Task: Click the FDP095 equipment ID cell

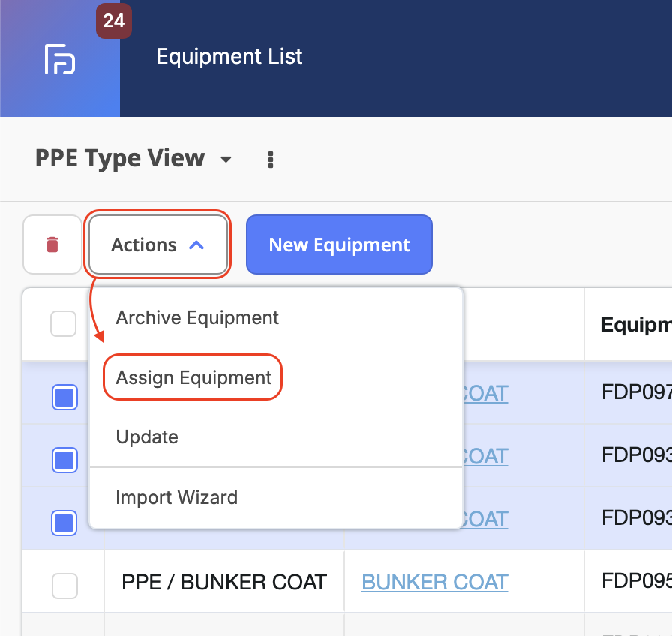Action: click(628, 581)
